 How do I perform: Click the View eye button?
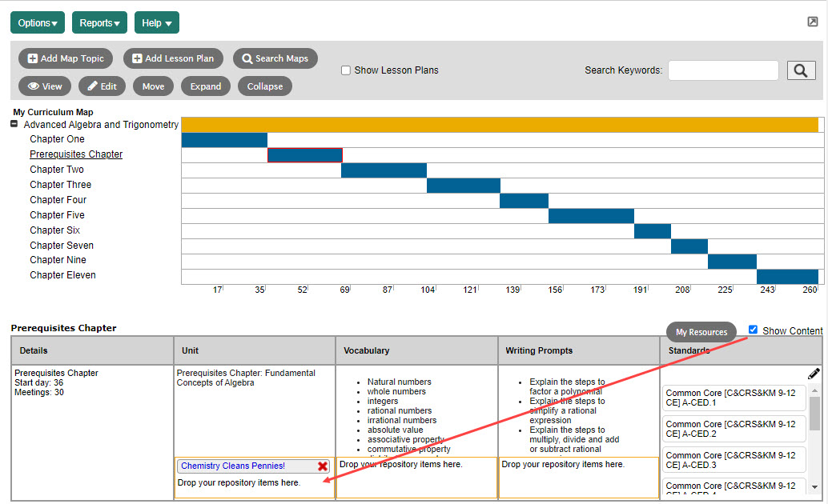pos(45,86)
